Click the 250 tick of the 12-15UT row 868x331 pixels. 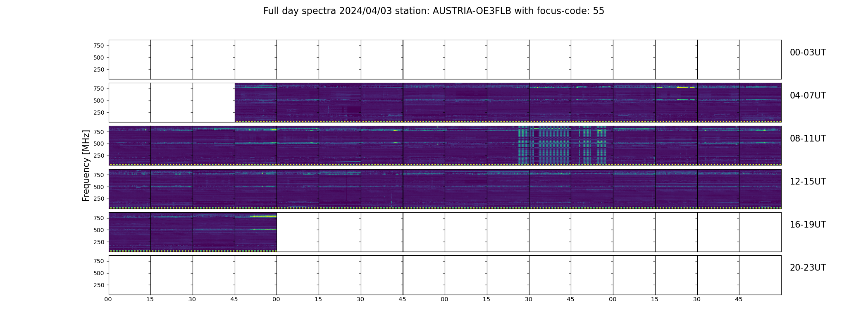(x=99, y=199)
